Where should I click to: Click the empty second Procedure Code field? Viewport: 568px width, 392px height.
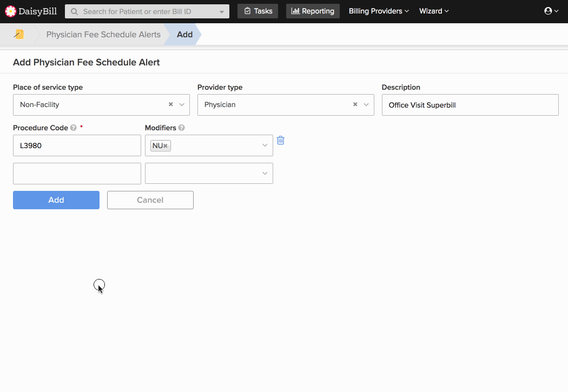coord(77,174)
